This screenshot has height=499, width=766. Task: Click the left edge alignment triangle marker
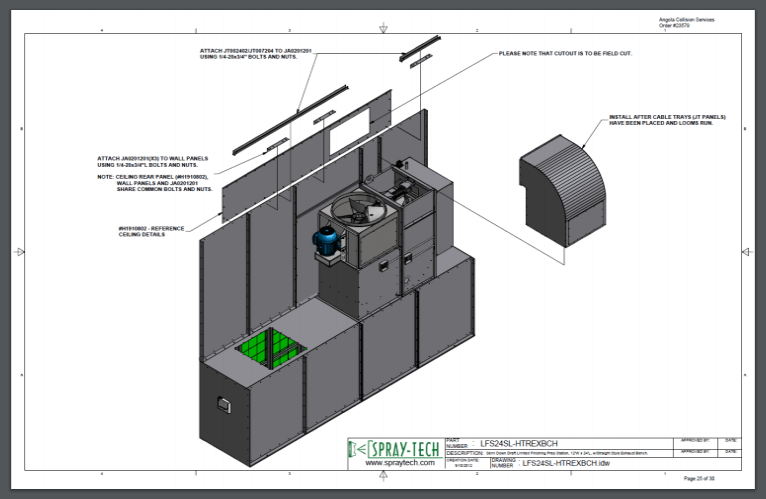pos(20,251)
